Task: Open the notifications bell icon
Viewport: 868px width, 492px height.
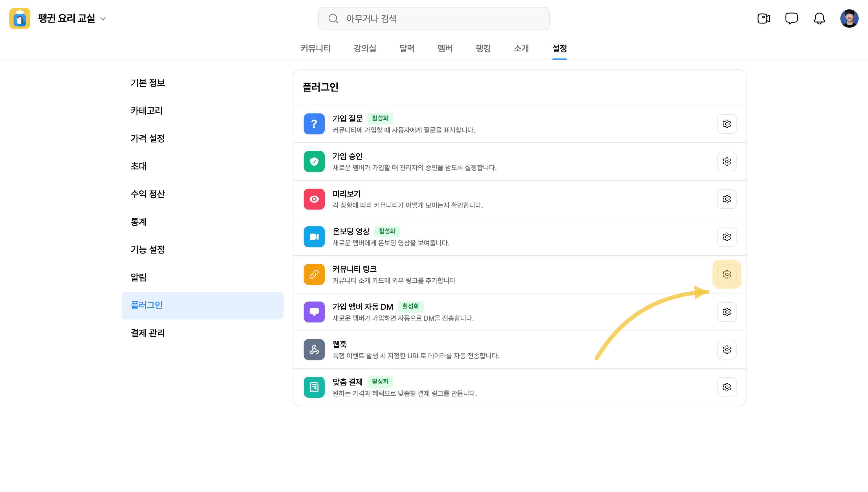Action: pyautogui.click(x=819, y=18)
